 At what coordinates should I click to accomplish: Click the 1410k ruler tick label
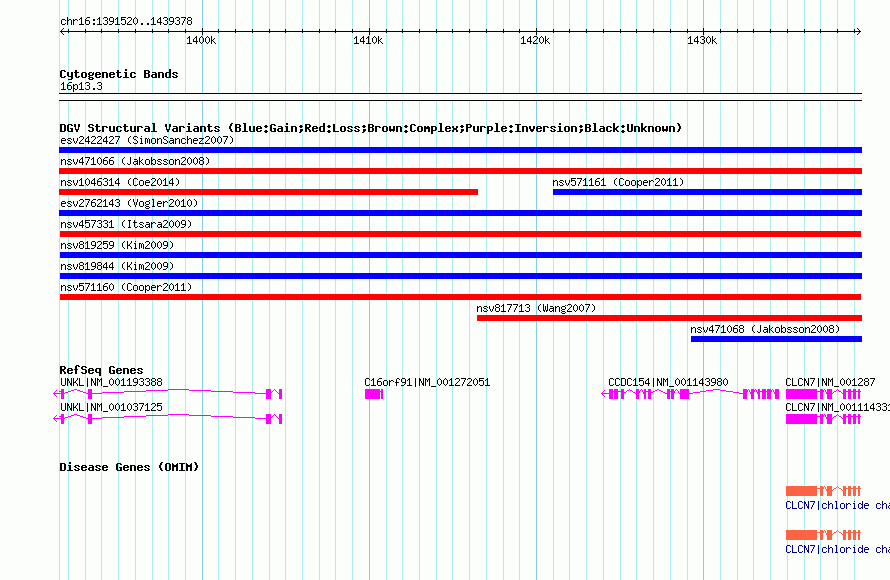coord(368,40)
